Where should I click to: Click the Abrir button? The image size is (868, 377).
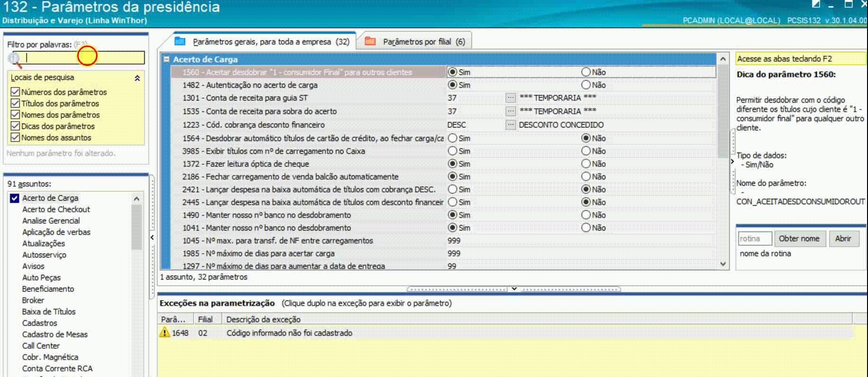point(843,239)
